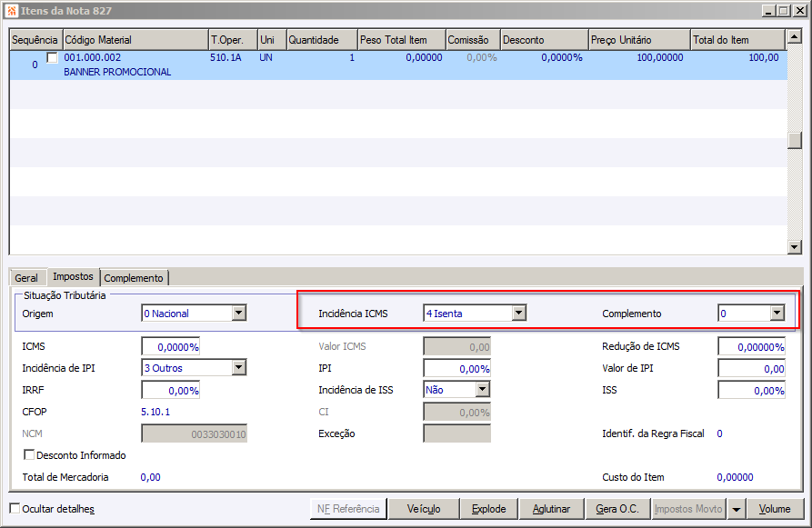Focus the IRRF percentage field

coord(171,390)
